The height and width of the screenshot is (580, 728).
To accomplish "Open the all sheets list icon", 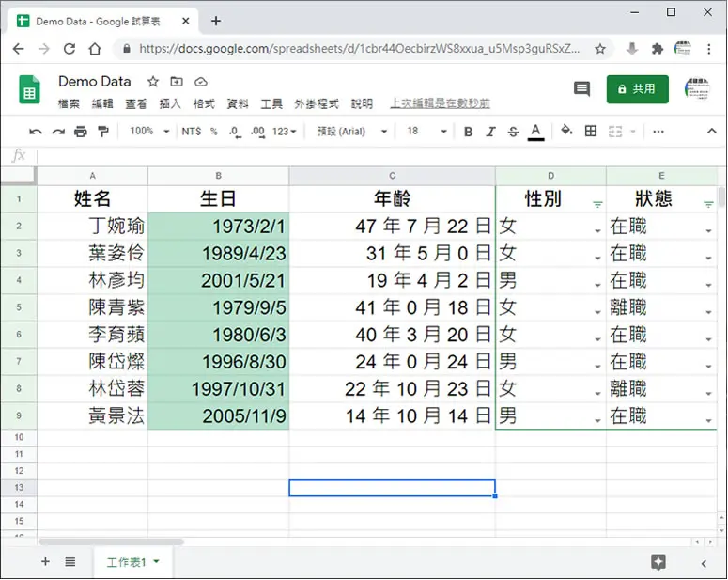I will pyautogui.click(x=70, y=562).
